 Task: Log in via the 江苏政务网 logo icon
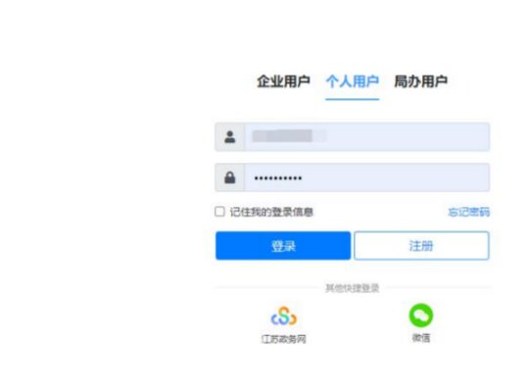pos(284,316)
